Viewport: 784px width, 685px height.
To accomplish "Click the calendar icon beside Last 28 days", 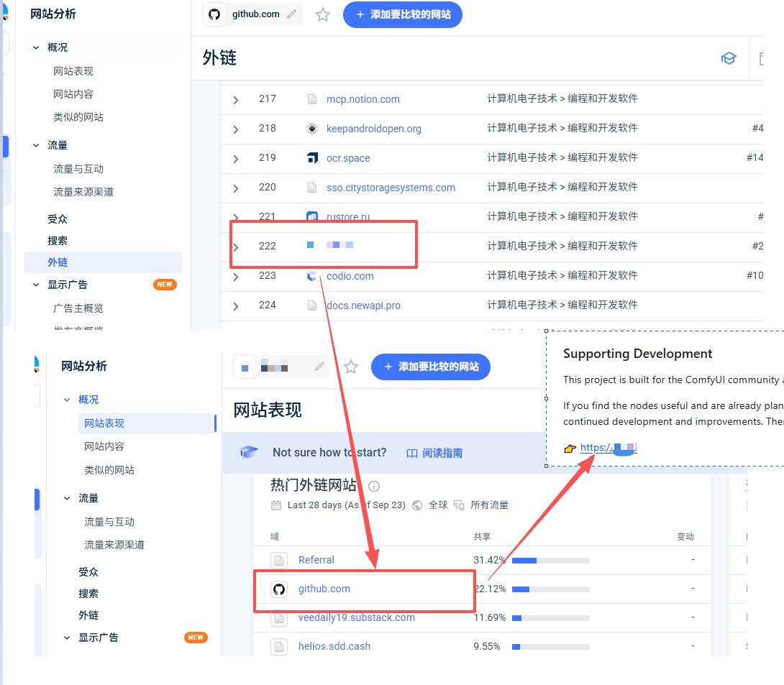I will tap(276, 505).
